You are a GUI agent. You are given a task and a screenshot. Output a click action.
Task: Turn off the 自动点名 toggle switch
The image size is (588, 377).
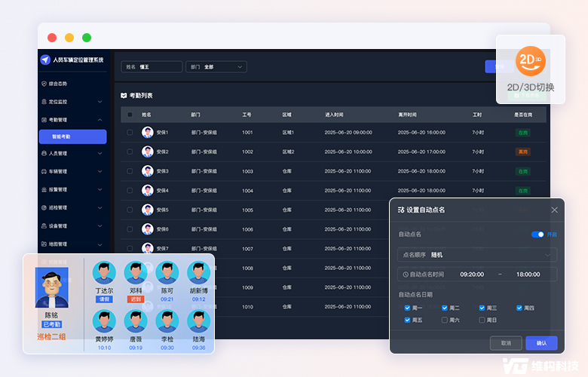pos(537,234)
